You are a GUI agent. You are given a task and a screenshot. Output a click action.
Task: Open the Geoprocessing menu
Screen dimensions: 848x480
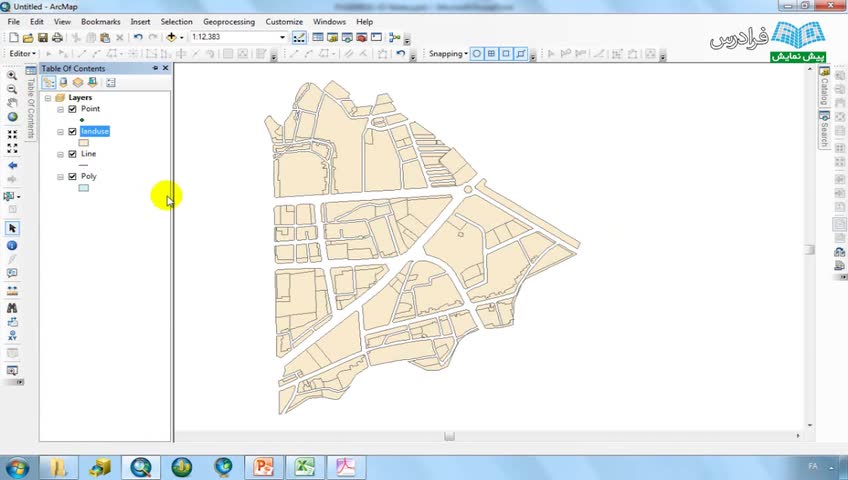(x=228, y=21)
